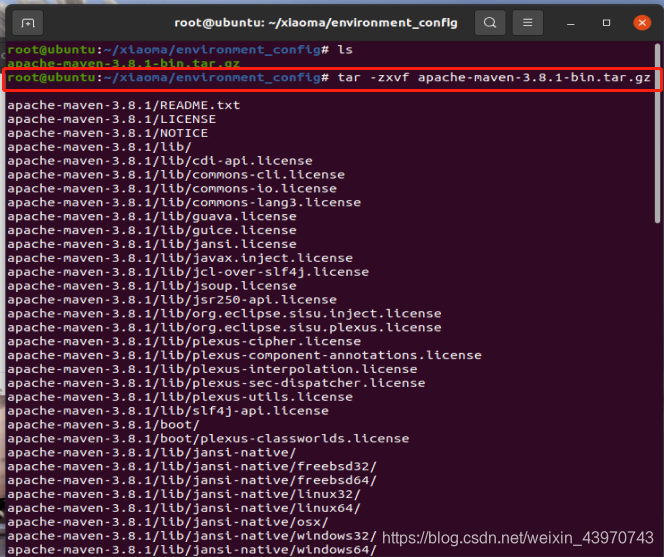Select the jansi-native/freebsd32/ line
This screenshot has height=557, width=664.
(x=192, y=467)
